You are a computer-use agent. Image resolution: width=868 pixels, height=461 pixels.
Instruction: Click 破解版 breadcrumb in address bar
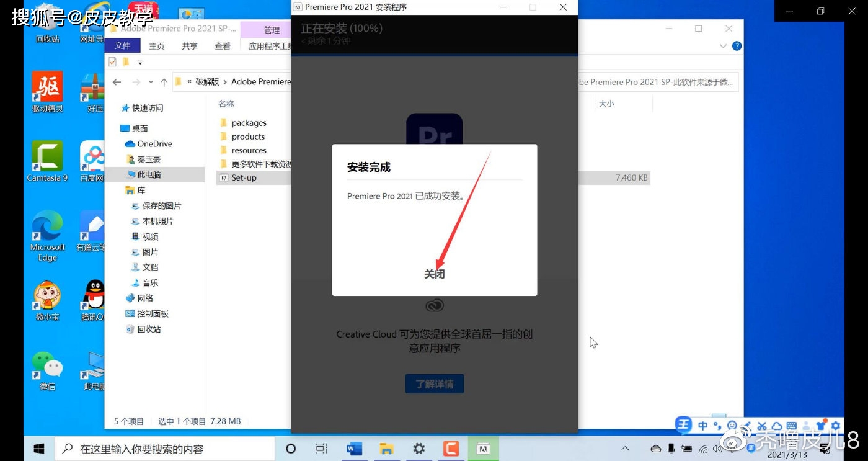pos(207,82)
